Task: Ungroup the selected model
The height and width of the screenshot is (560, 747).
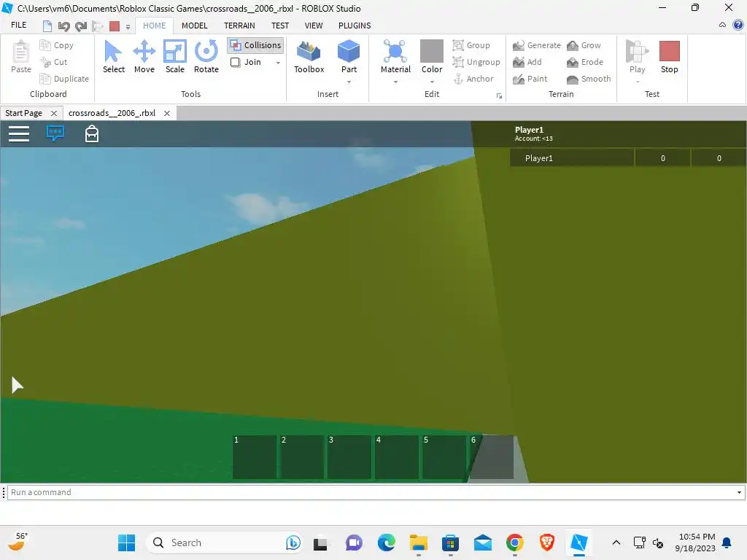Action: [476, 62]
